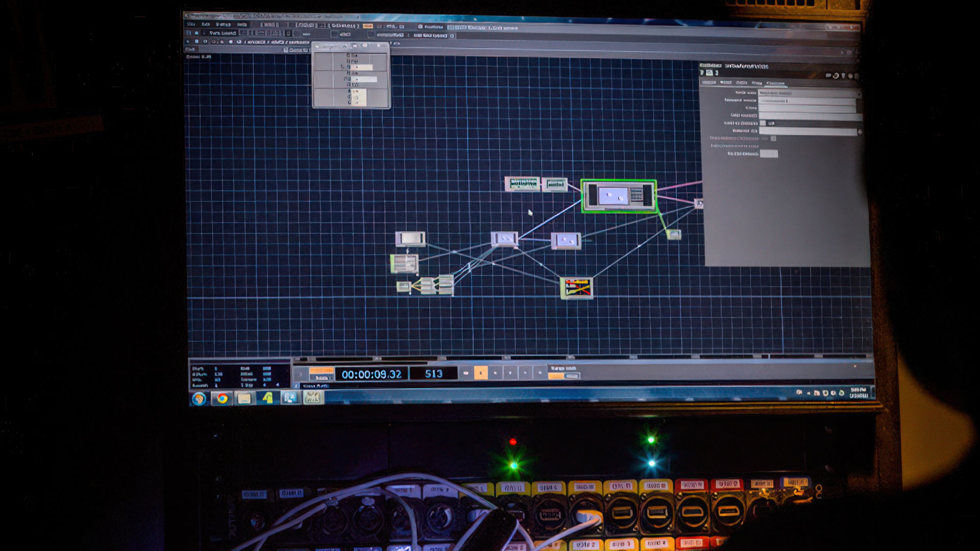Viewport: 980px width, 551px height.
Task: Click the frame counter showing 513
Action: pos(434,373)
